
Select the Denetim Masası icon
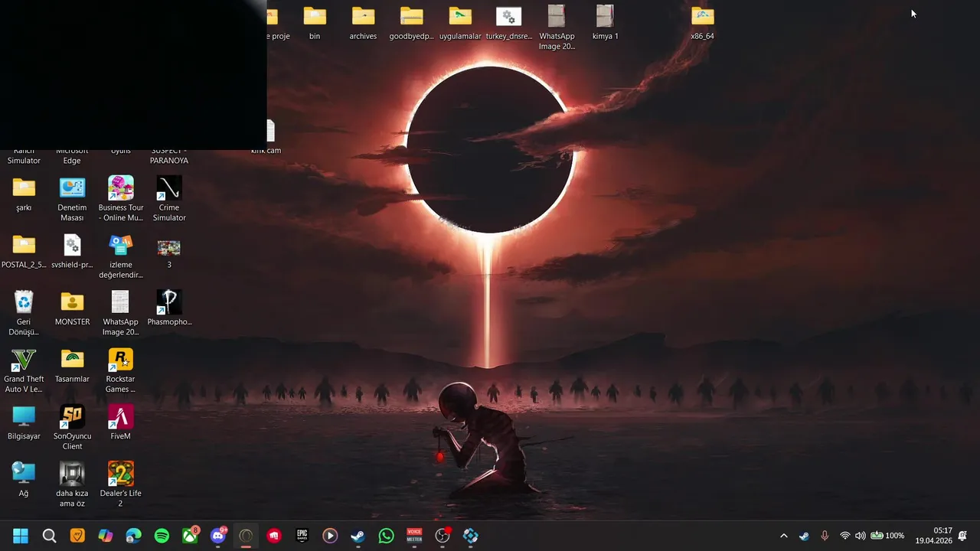pos(72,199)
